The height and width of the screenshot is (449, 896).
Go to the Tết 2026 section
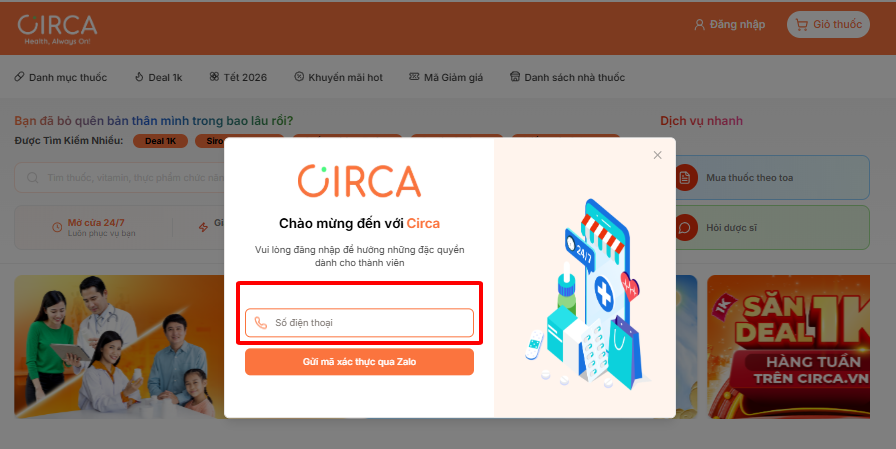coord(238,77)
